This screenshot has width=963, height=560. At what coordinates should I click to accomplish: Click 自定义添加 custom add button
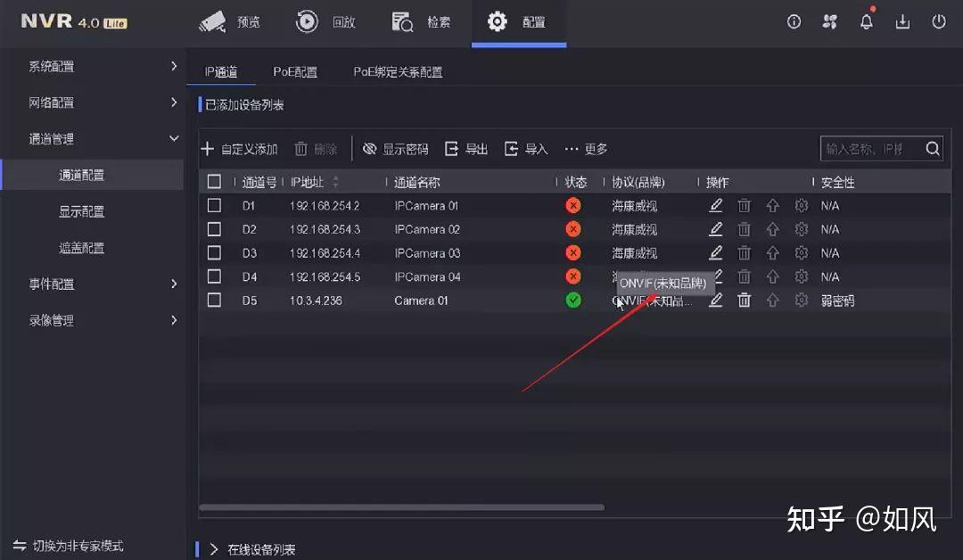[239, 149]
